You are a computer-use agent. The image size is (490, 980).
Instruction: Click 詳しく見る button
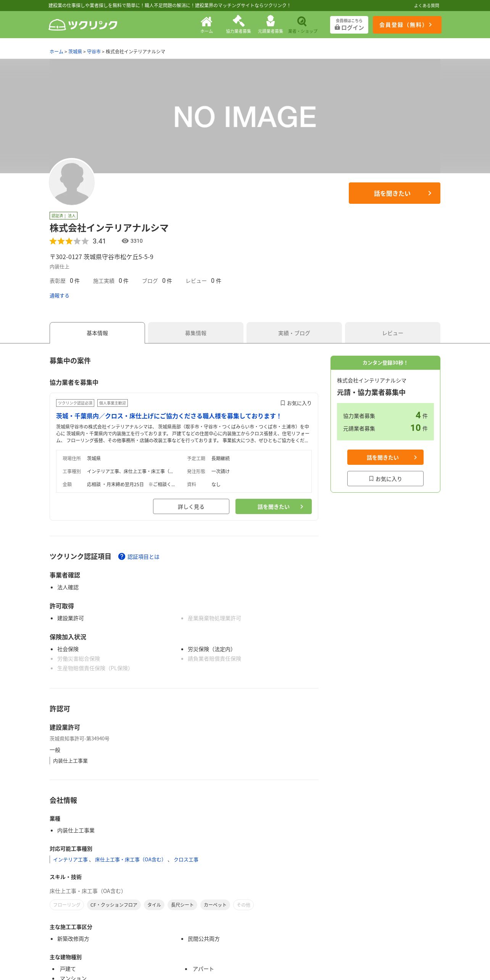tap(191, 506)
